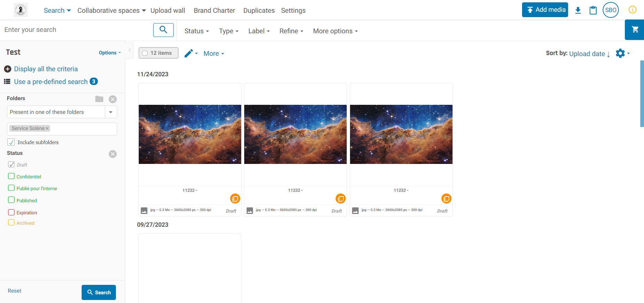This screenshot has height=303, width=644.
Task: Click the yellow info icon
Action: [x=632, y=10]
